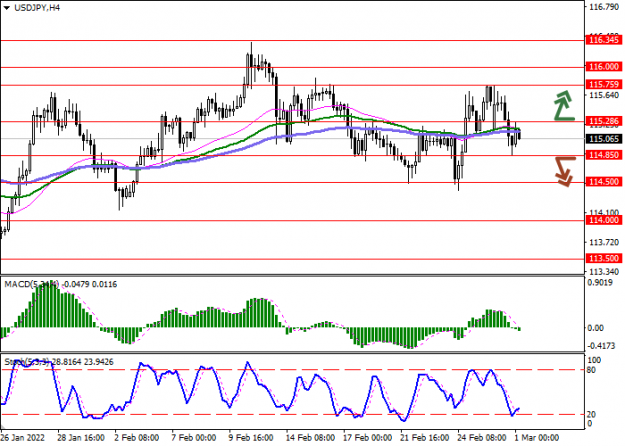Select the 115.759 red price level label
The height and width of the screenshot is (446, 625).
pos(604,84)
